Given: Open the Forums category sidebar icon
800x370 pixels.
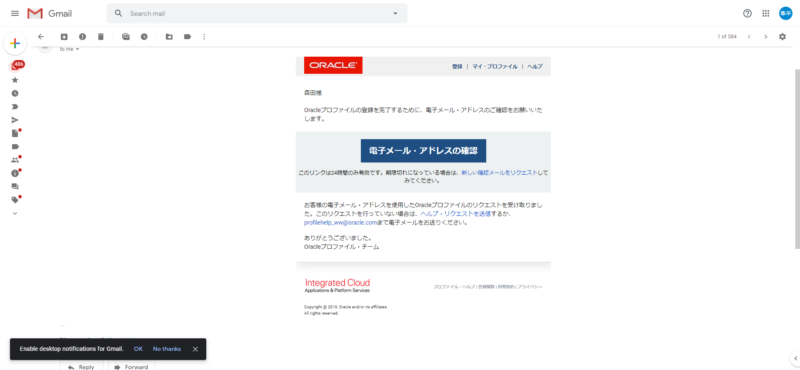Looking at the screenshot, I should pyautogui.click(x=15, y=187).
